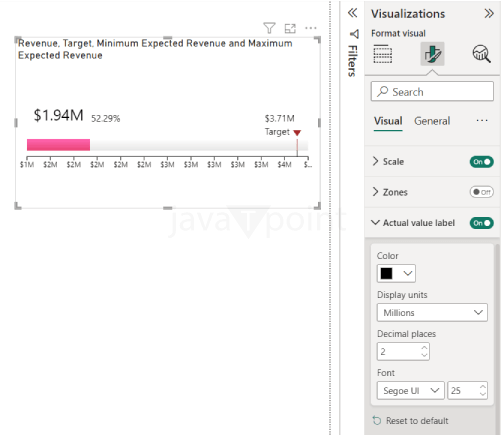Viewport: 501px width, 435px height.
Task: Collapse the Visualizations pane
Action: (489, 14)
